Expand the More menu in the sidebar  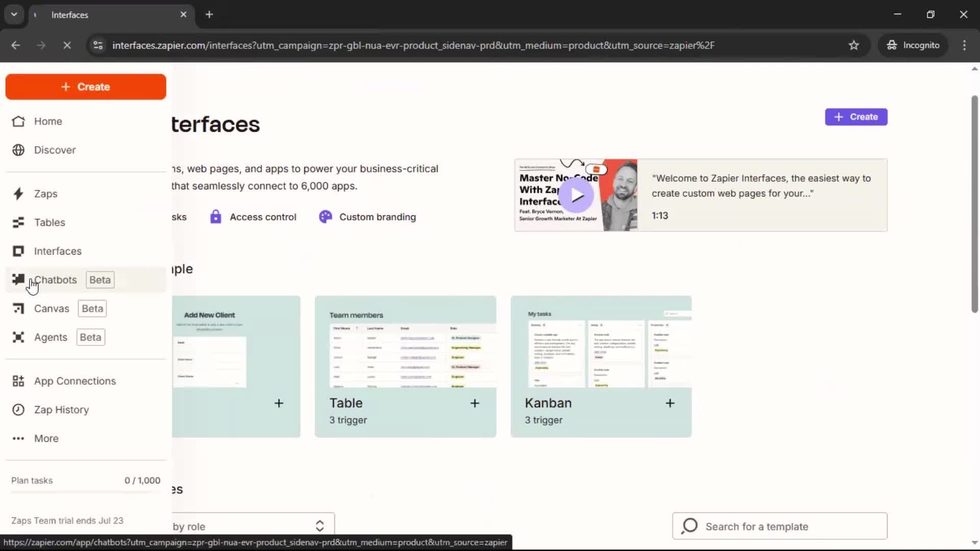[86, 438]
